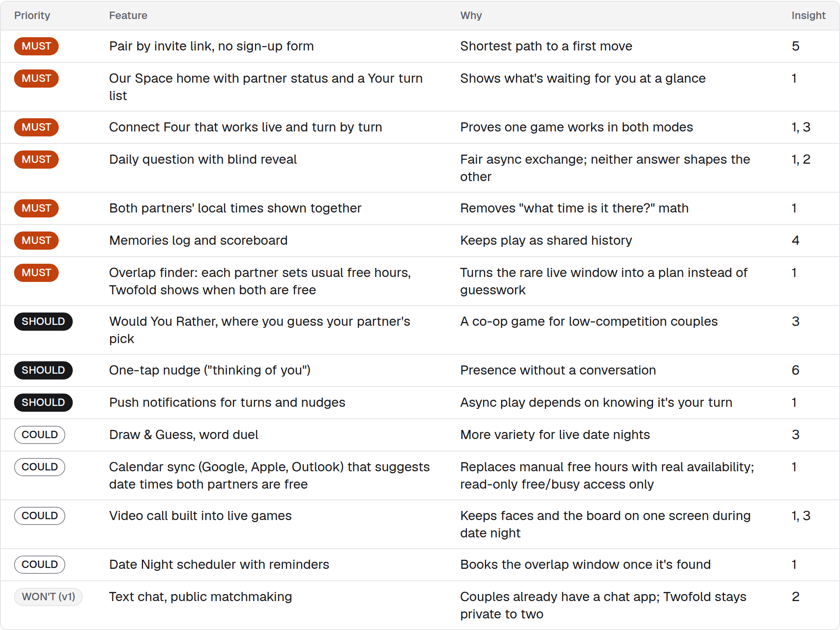
Task: Click the Feature column header
Action: pos(128,15)
